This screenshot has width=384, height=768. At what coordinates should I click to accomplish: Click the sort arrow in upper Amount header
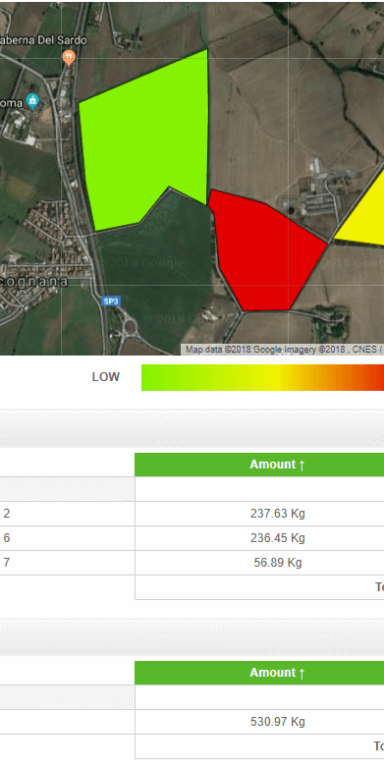pyautogui.click(x=302, y=465)
